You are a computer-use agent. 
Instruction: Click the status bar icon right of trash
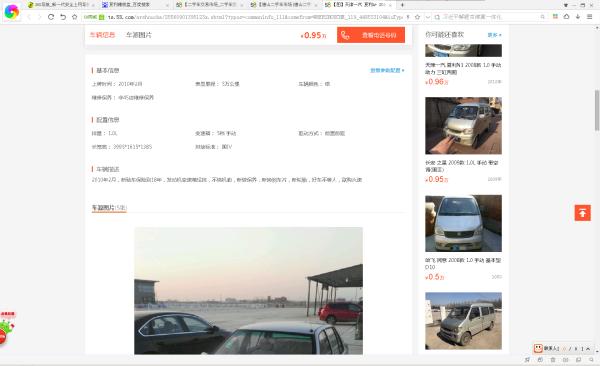point(566,360)
